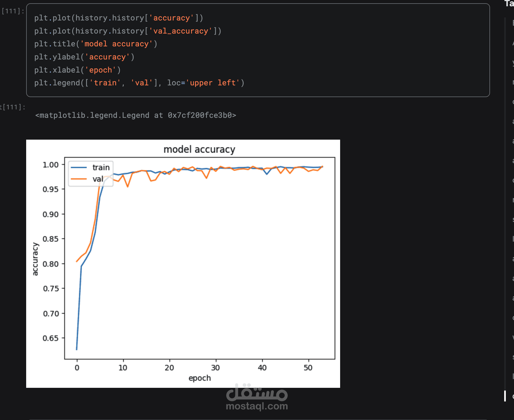The height and width of the screenshot is (420, 514).
Task: Click the 'accuracy' y-axis label
Action: [35, 259]
